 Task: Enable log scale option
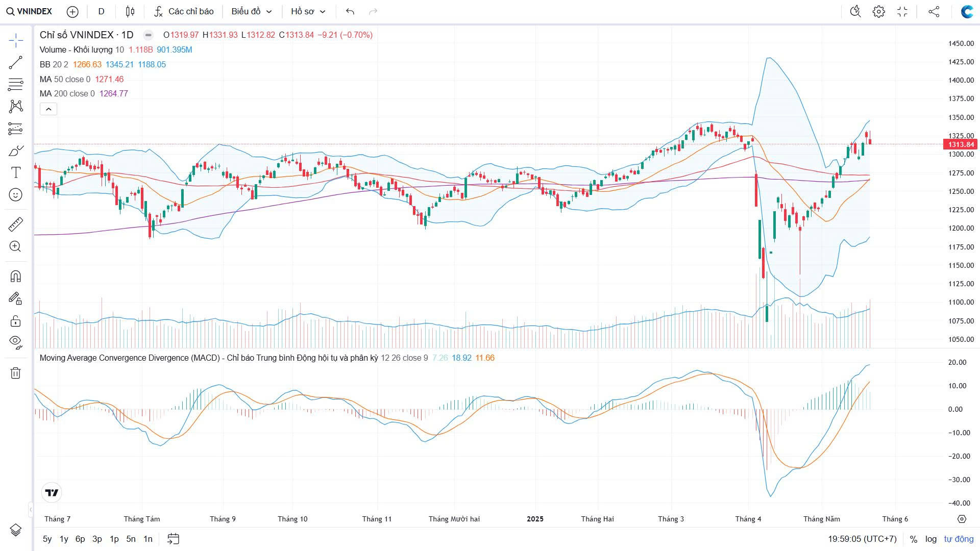point(931,539)
